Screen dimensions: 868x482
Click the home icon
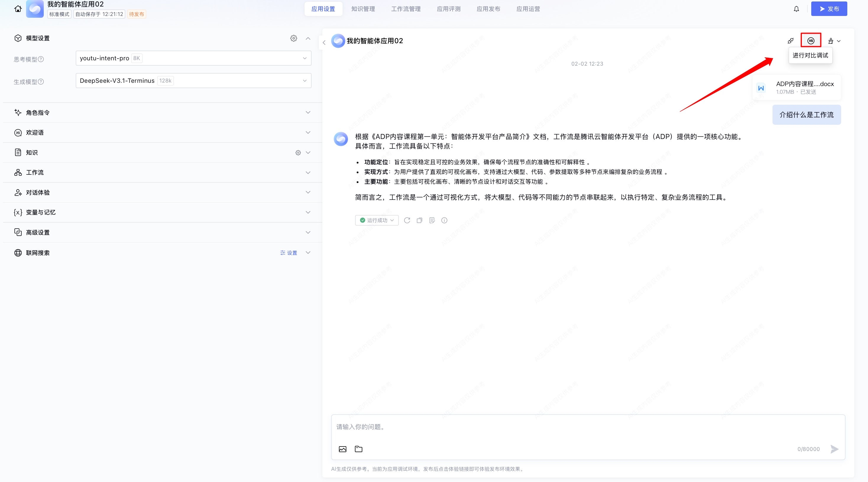[18, 9]
